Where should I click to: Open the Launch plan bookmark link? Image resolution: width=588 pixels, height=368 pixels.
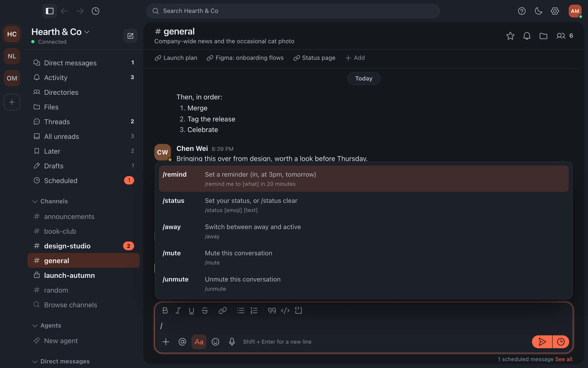click(x=176, y=58)
